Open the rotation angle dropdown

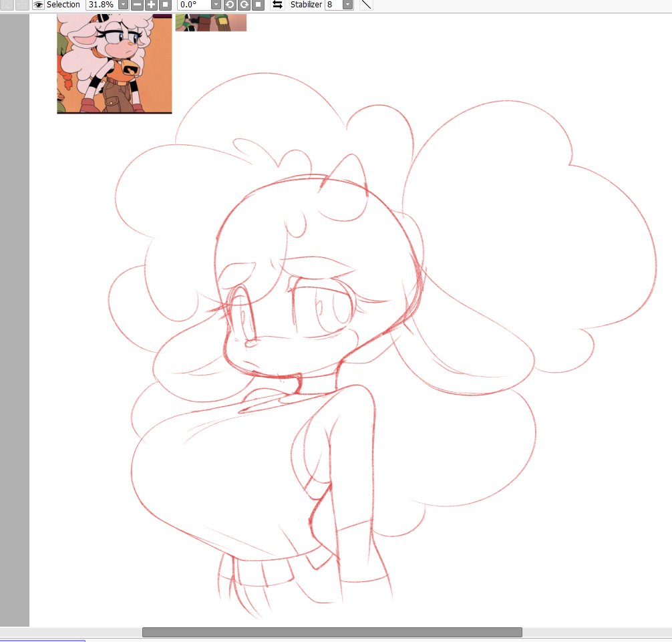[216, 5]
